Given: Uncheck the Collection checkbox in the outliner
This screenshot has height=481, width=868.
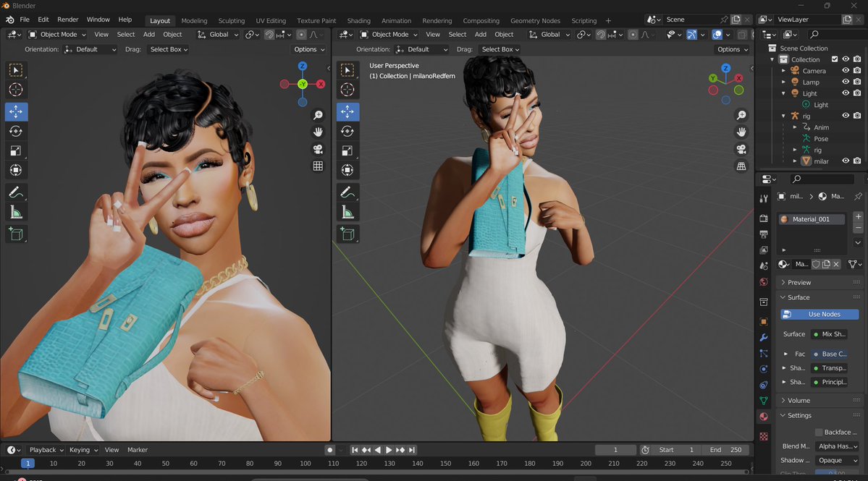Looking at the screenshot, I should click(835, 59).
